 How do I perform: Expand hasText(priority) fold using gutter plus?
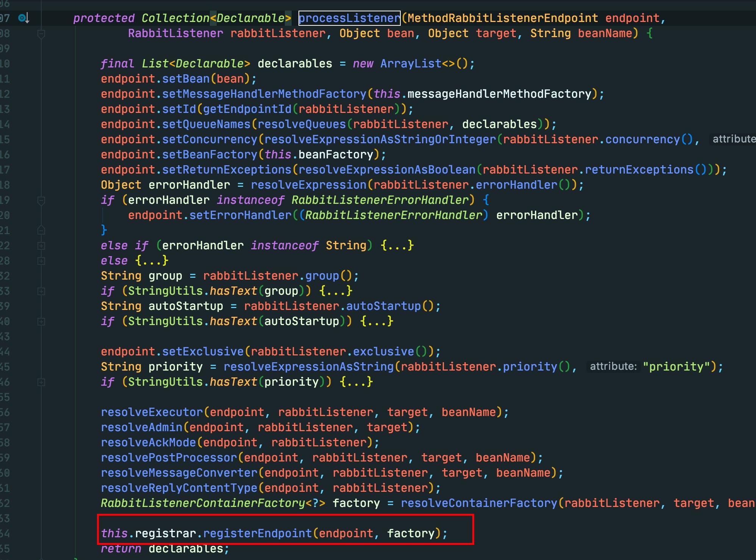(x=42, y=382)
